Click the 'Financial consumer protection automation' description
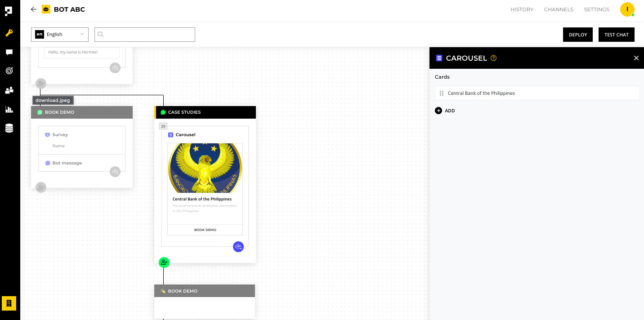The width and height of the screenshot is (644, 320). (205, 208)
